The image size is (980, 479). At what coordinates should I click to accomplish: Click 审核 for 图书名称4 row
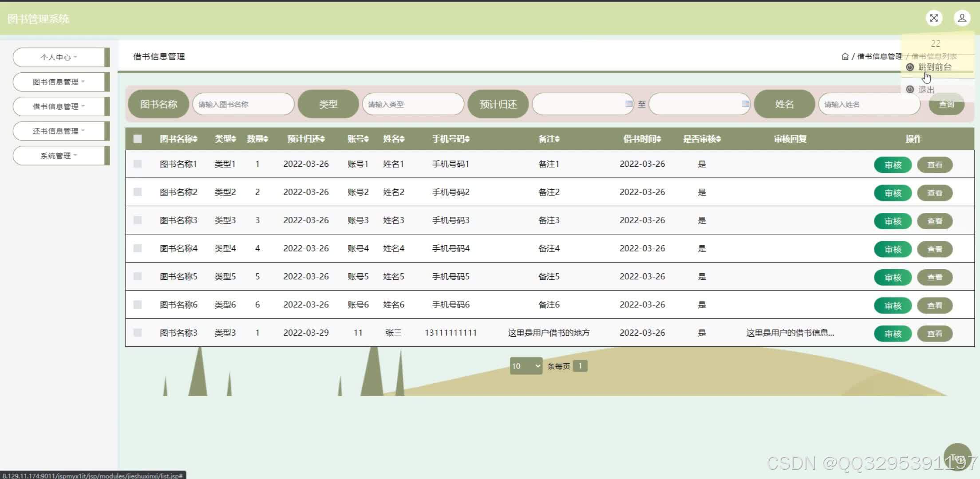pyautogui.click(x=893, y=249)
